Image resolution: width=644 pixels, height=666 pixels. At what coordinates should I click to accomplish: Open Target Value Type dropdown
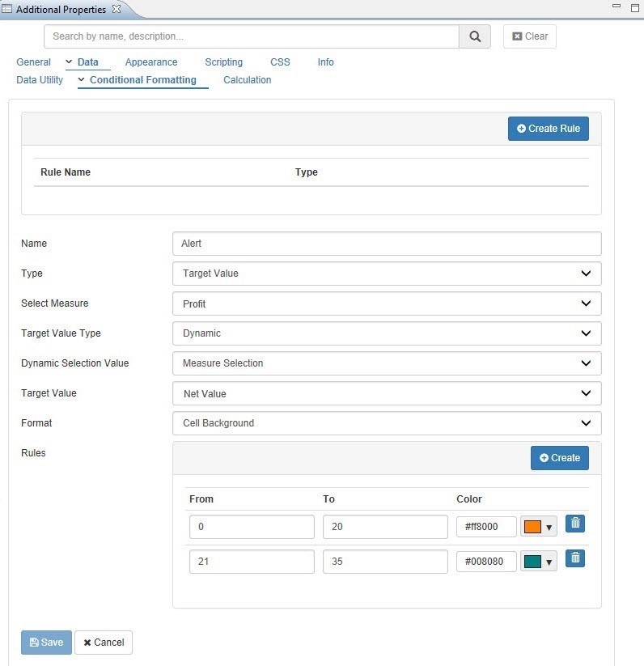pyautogui.click(x=387, y=333)
